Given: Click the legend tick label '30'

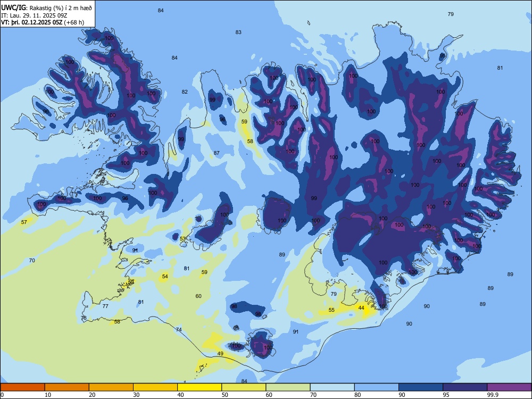Looking at the screenshot, I should tap(136, 395).
